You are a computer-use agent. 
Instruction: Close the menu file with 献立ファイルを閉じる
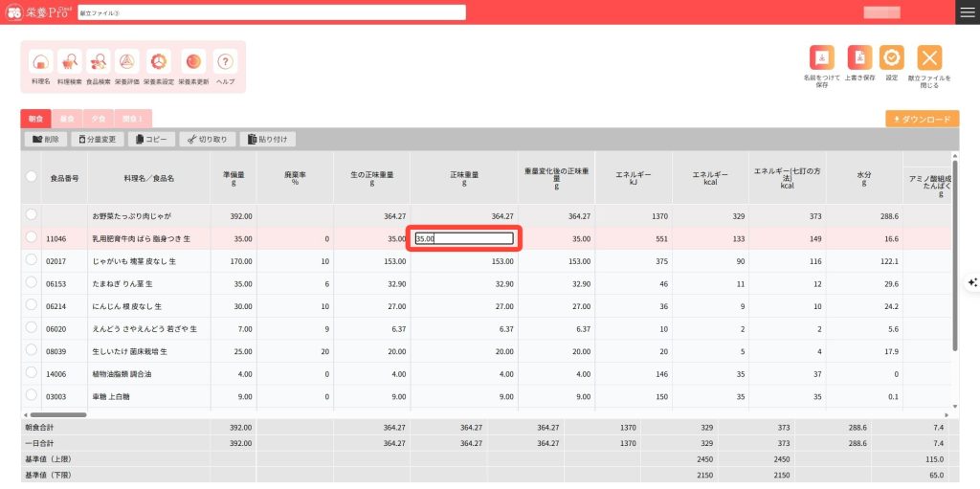pyautogui.click(x=929, y=58)
